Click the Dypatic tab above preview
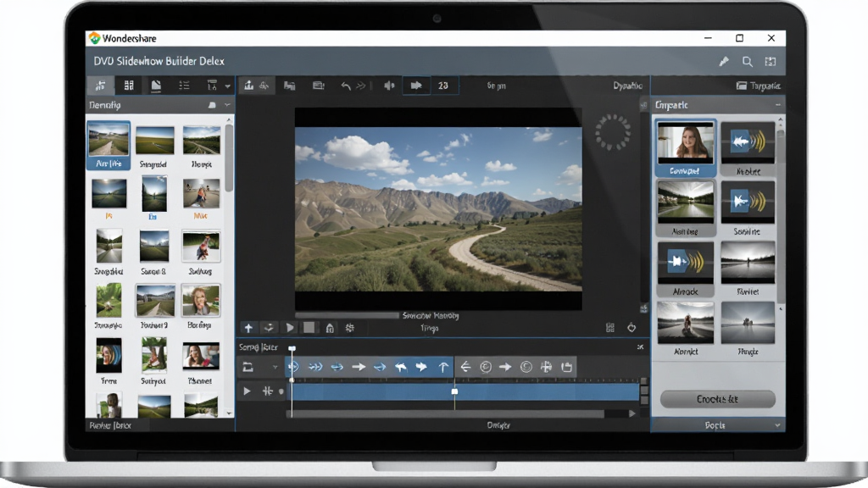 pos(627,86)
